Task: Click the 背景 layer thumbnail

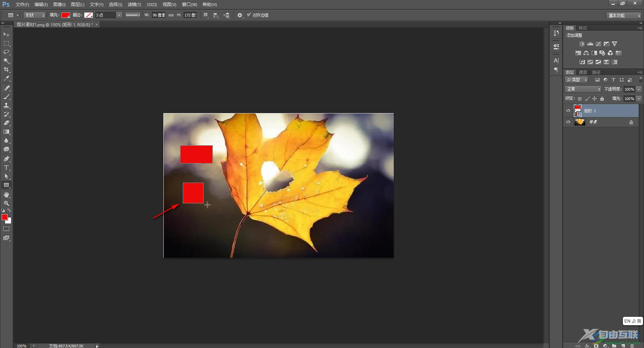Action: click(580, 122)
